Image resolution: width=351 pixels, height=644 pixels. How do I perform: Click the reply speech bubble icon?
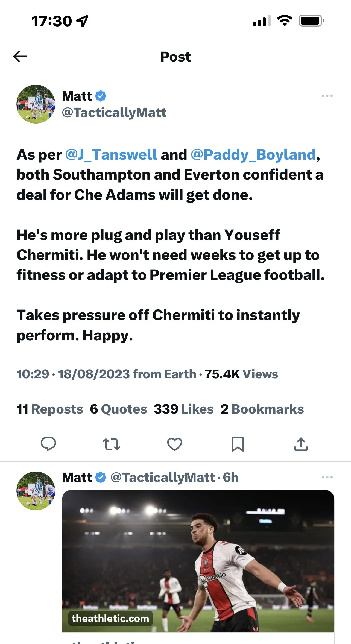(48, 444)
